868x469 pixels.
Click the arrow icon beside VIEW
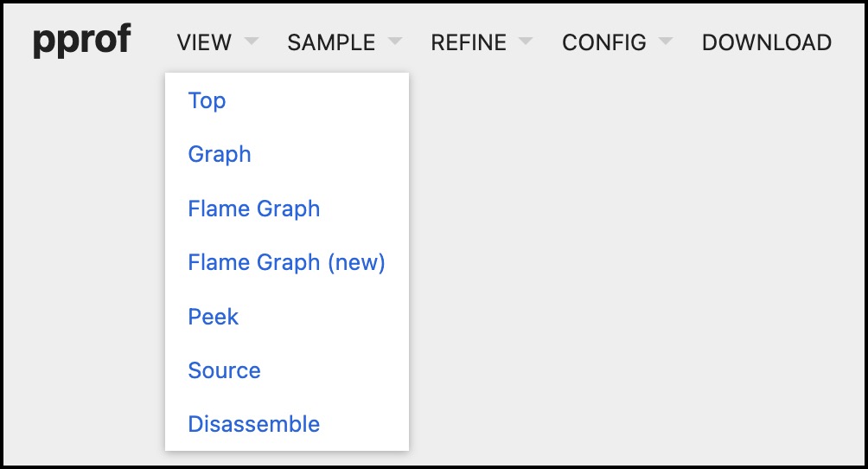click(x=251, y=42)
